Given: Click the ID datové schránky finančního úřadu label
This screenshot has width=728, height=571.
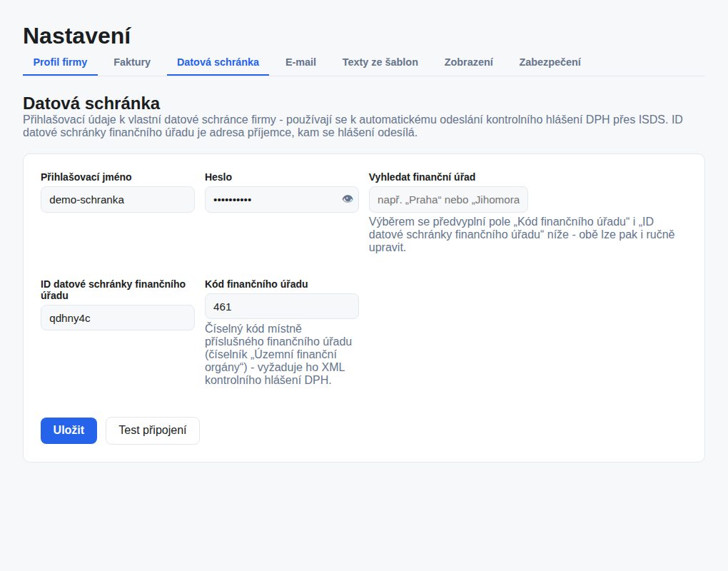Looking at the screenshot, I should click(113, 290).
